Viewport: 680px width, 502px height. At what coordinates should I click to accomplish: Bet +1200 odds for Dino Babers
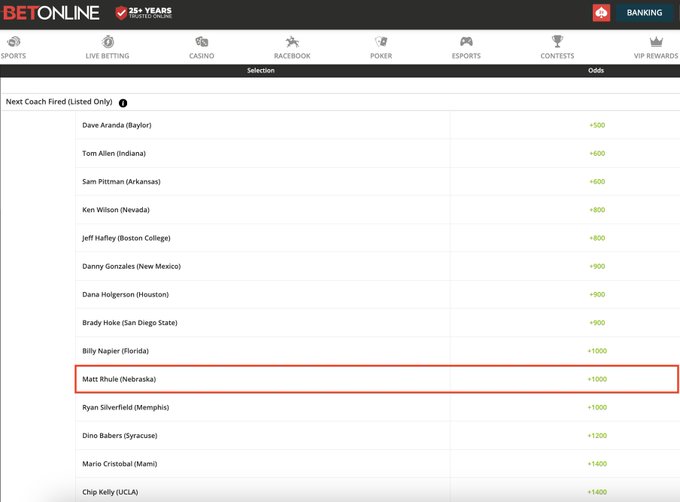tap(597, 435)
